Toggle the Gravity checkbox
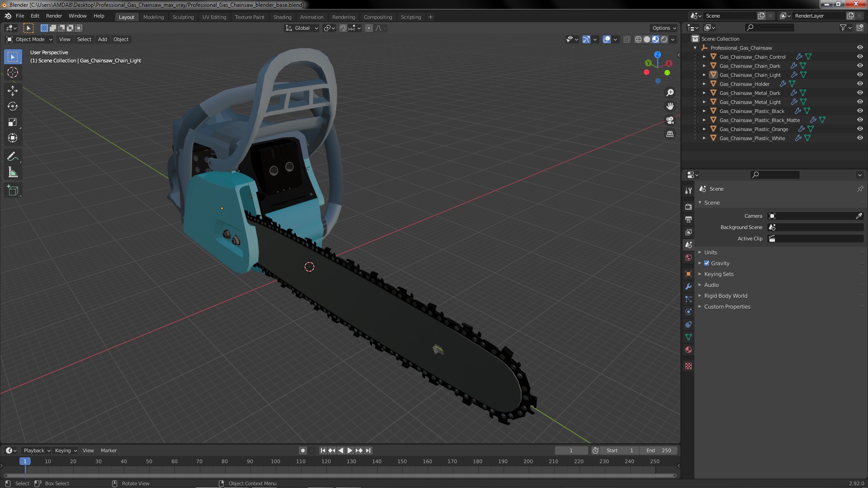The width and height of the screenshot is (868, 488). tap(707, 263)
